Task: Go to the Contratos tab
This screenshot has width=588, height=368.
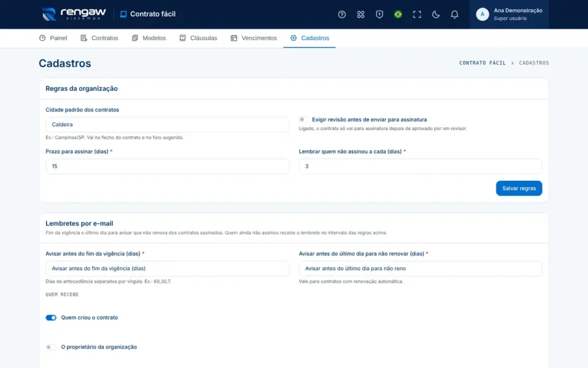Action: pos(99,38)
